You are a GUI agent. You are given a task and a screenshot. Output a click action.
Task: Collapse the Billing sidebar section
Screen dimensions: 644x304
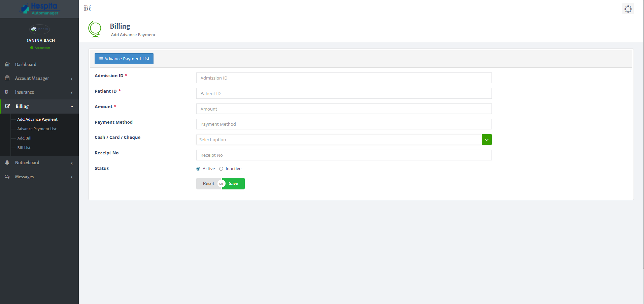click(x=72, y=106)
